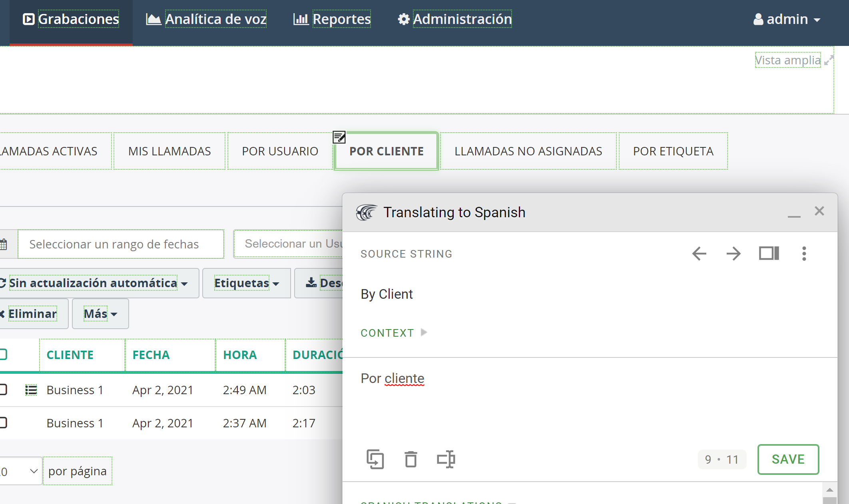Toggle the select-all checkbox in table header
This screenshot has width=849, height=504.
point(3,354)
